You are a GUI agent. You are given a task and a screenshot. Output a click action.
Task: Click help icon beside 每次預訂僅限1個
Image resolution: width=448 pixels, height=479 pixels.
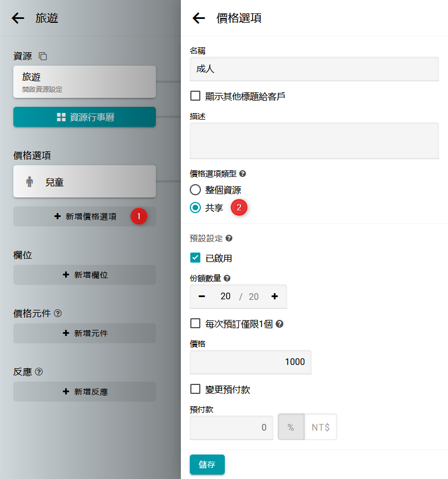pyautogui.click(x=279, y=324)
